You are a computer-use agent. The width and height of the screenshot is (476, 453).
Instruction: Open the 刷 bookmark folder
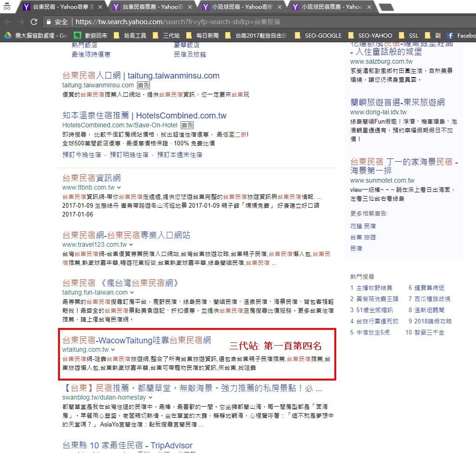click(x=433, y=35)
